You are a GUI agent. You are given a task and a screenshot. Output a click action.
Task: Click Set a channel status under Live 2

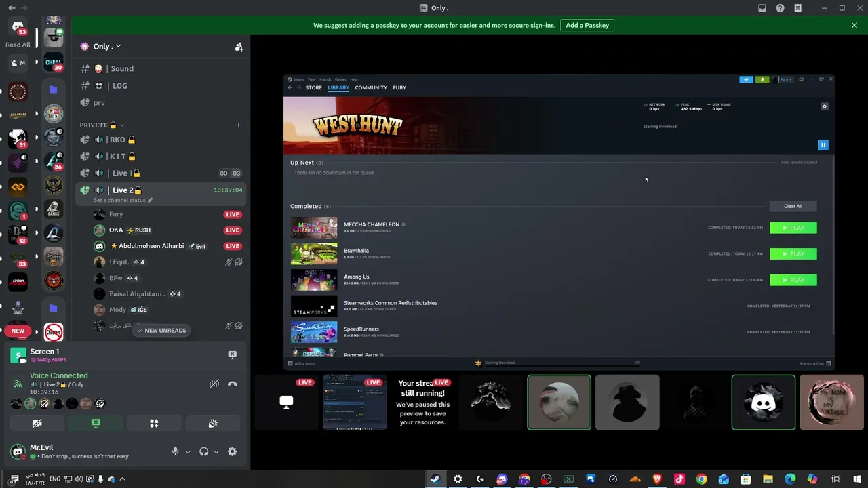123,201
